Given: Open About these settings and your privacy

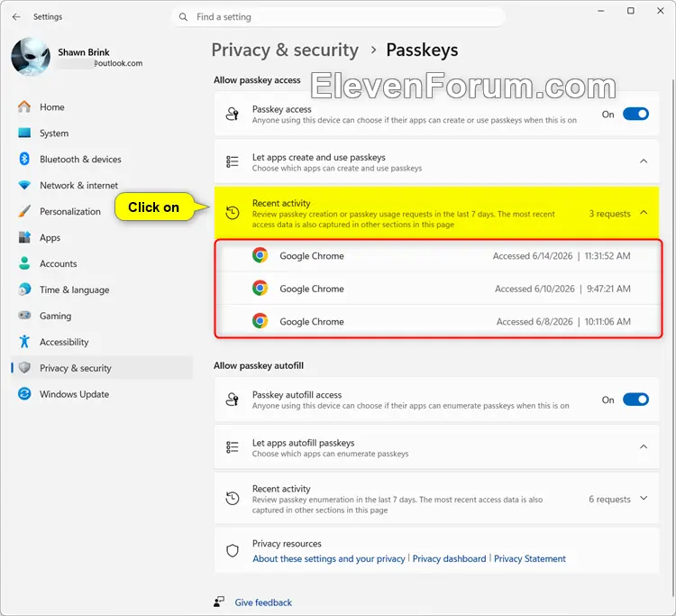Looking at the screenshot, I should click(328, 558).
